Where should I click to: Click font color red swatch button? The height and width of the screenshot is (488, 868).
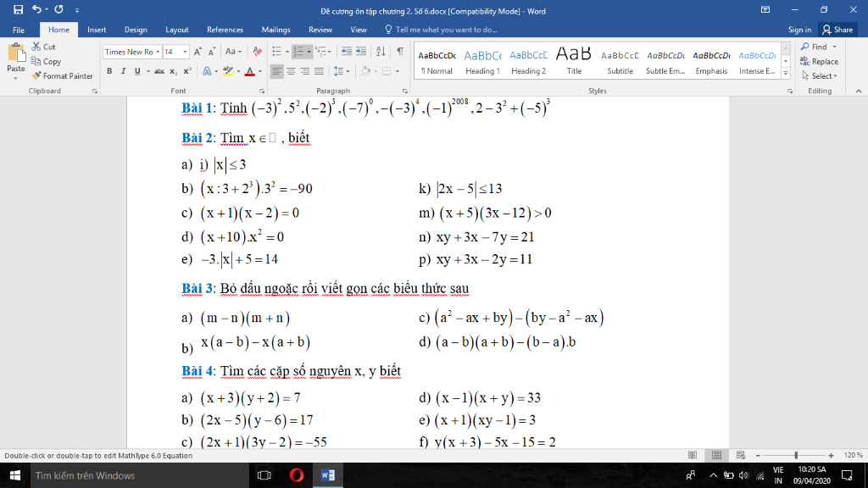[250, 71]
